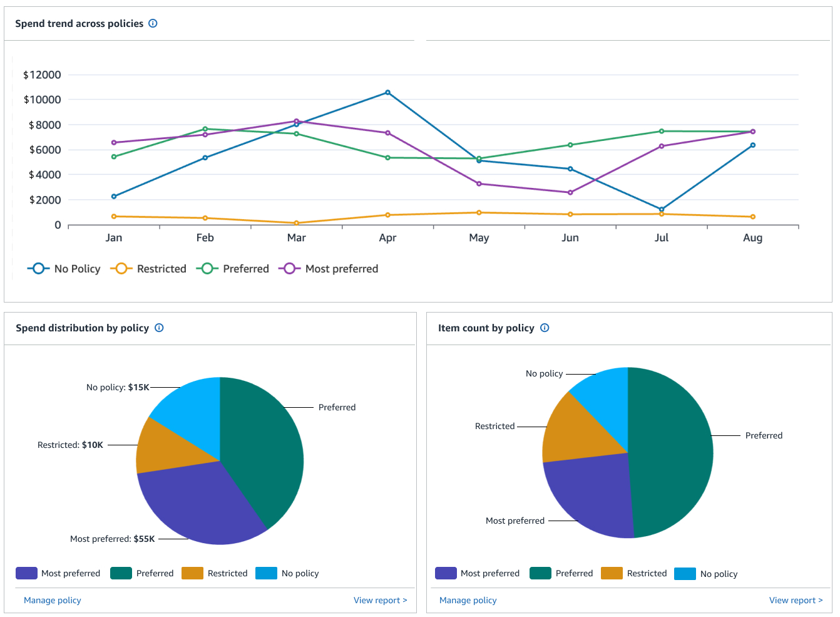Click Preferred swatch in Spend distribution legend

coord(121,573)
